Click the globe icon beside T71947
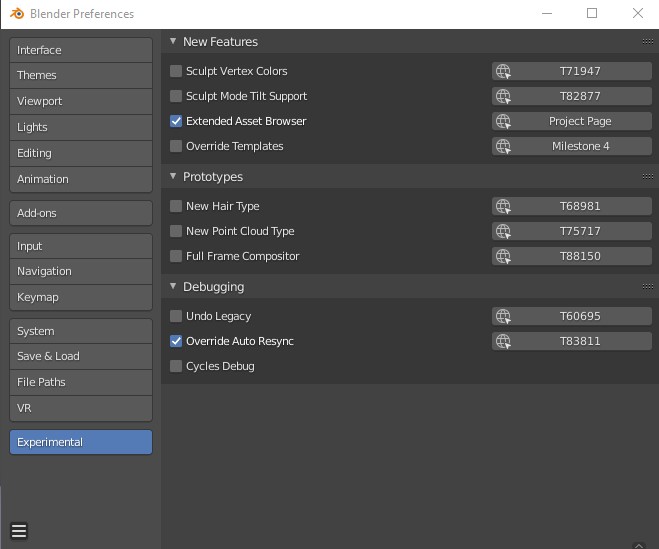Screen dimensions: 659x549 tap(504, 71)
